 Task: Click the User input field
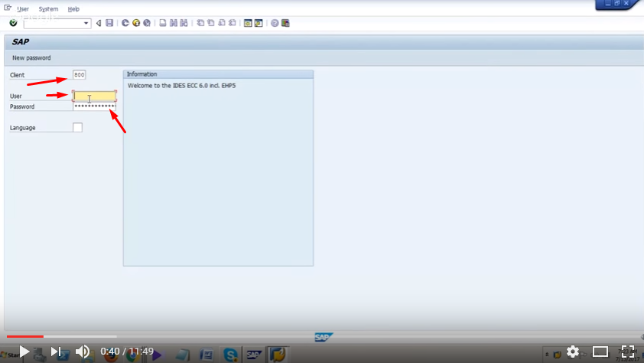tap(95, 96)
